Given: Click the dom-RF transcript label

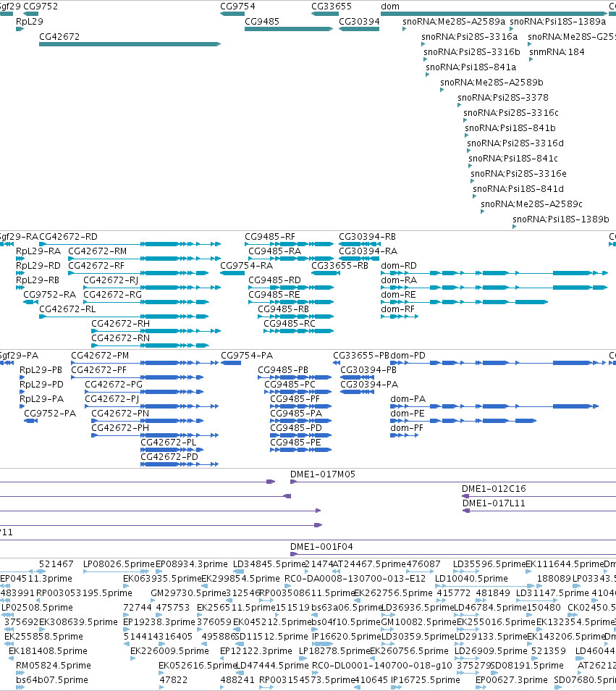Looking at the screenshot, I should click(x=398, y=309).
